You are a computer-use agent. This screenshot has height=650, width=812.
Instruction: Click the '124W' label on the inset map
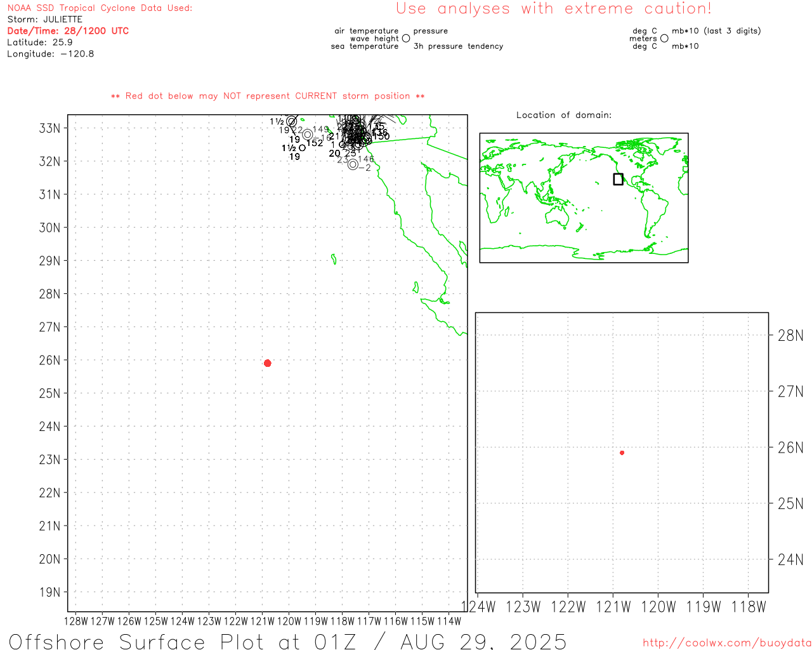pos(478,607)
